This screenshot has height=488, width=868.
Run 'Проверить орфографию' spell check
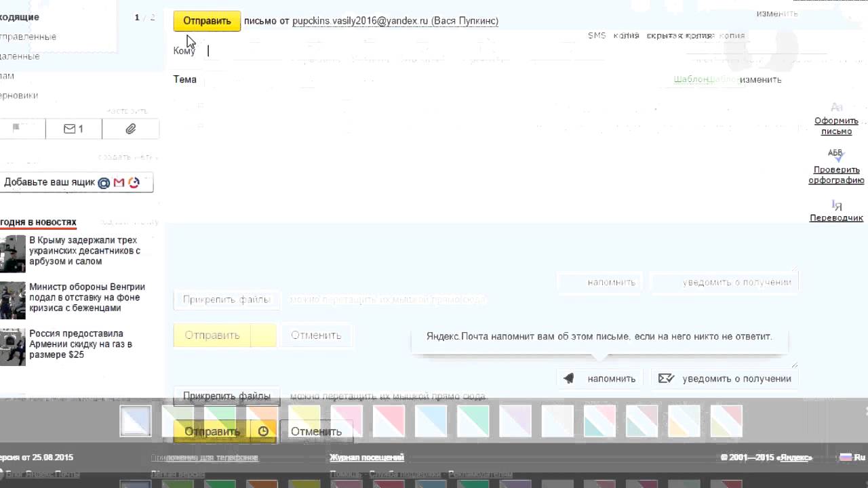click(836, 175)
